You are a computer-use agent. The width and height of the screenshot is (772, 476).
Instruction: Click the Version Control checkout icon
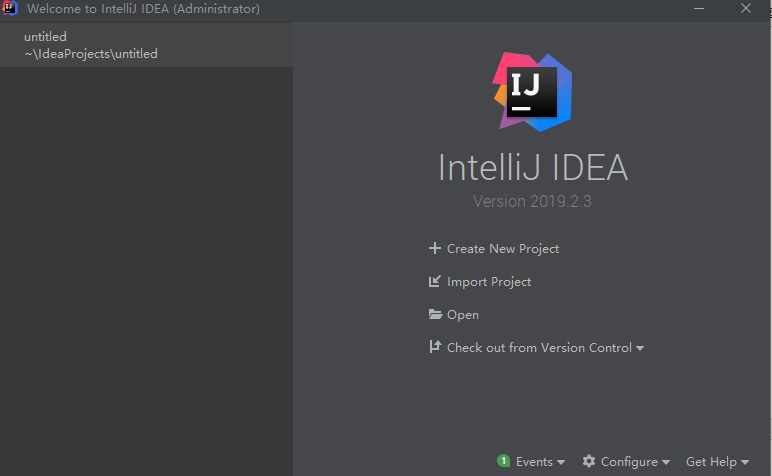(x=434, y=348)
